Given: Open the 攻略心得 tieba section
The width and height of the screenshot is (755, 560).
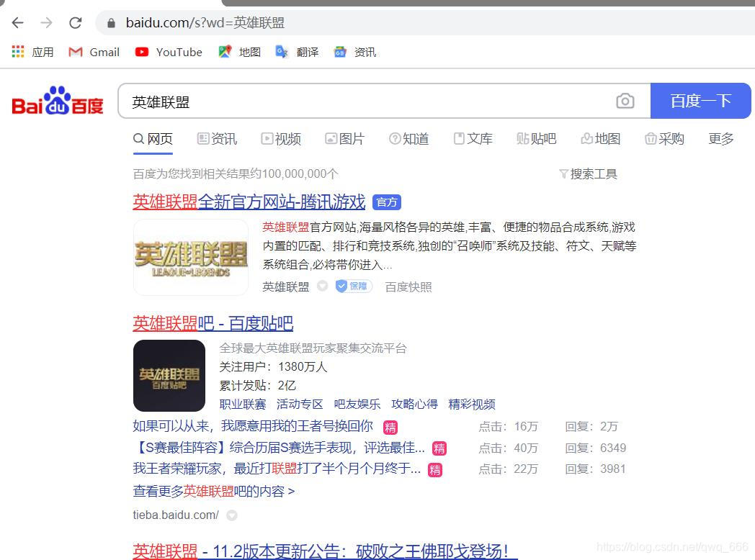Looking at the screenshot, I should (414, 404).
